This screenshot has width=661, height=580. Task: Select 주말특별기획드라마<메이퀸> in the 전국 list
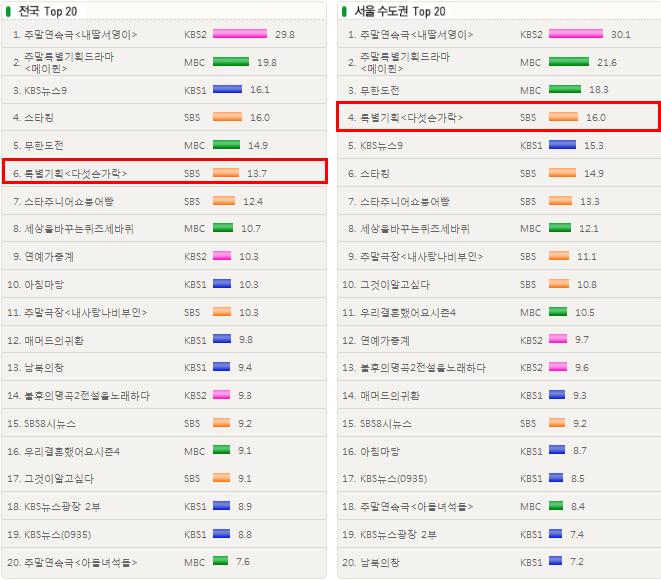(x=69, y=62)
